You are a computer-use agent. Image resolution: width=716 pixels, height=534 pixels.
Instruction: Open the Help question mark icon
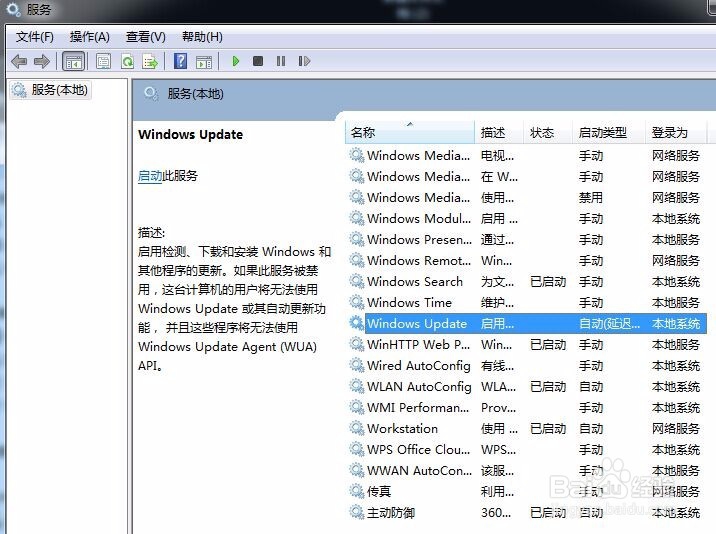click(x=180, y=61)
